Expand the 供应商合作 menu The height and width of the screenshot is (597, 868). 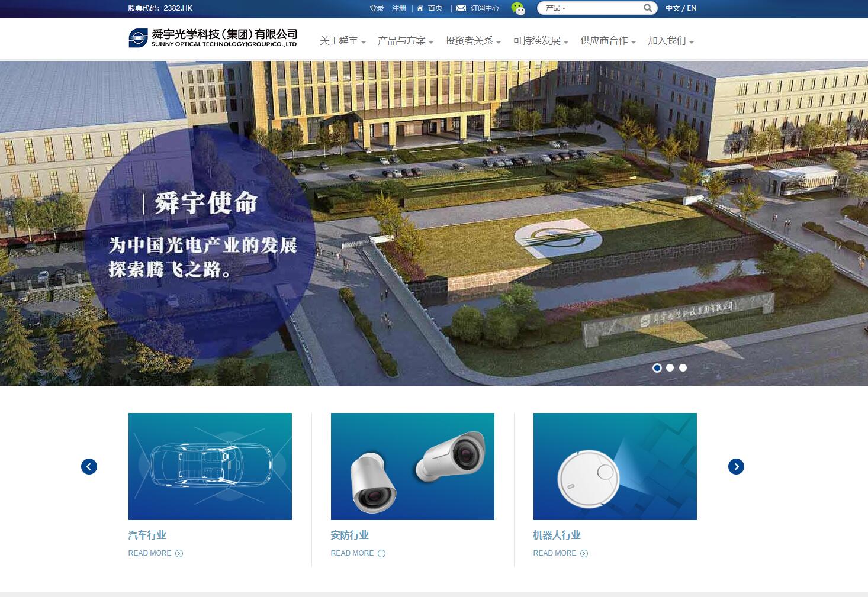(x=607, y=41)
